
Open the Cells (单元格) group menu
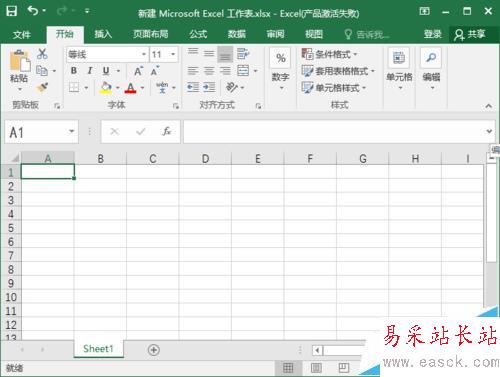[399, 69]
